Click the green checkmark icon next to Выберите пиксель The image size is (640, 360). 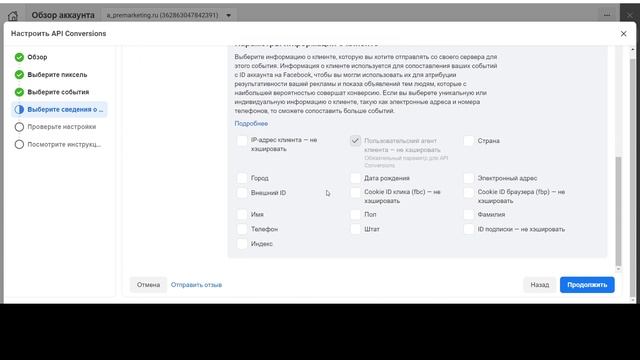19,75
